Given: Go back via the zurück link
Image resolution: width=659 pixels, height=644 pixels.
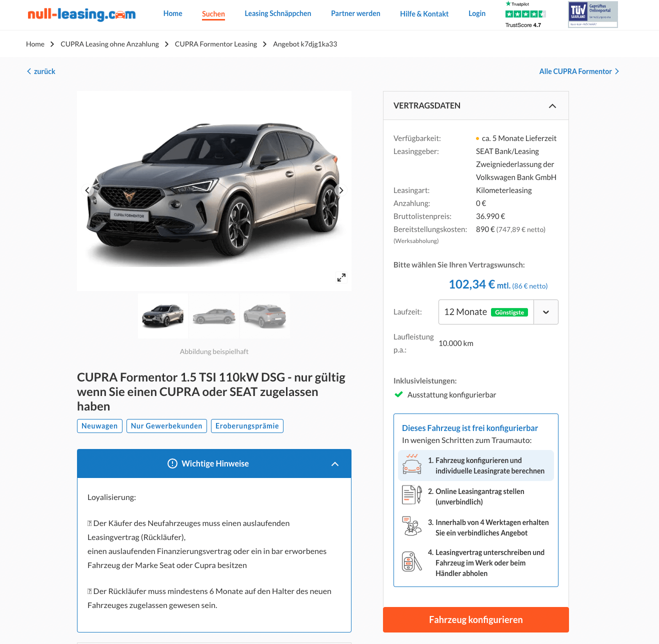Looking at the screenshot, I should [x=41, y=71].
